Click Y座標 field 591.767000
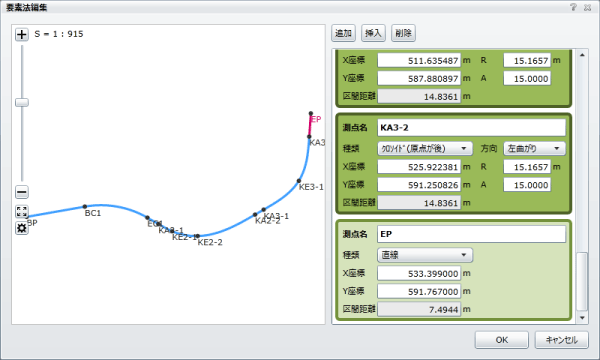The height and width of the screenshot is (360, 600). tap(419, 291)
